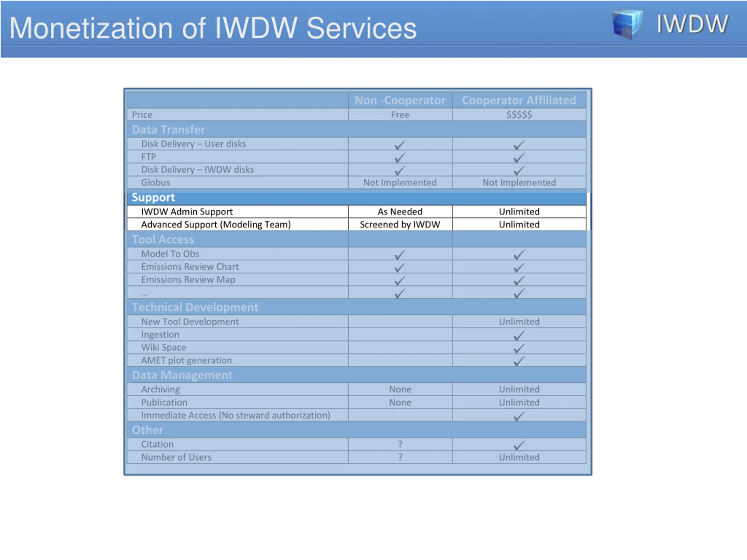
Task: Click 'Emissions Review Map' row label
Action: tap(188, 280)
